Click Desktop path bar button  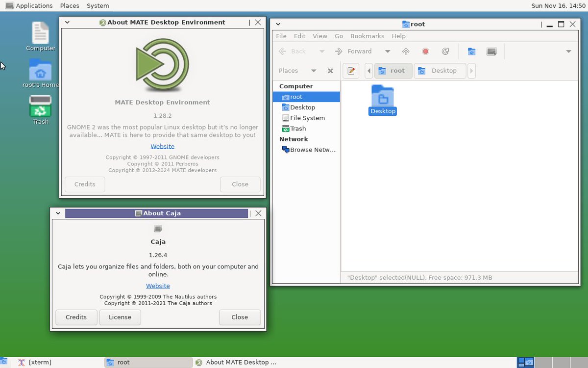pyautogui.click(x=440, y=71)
